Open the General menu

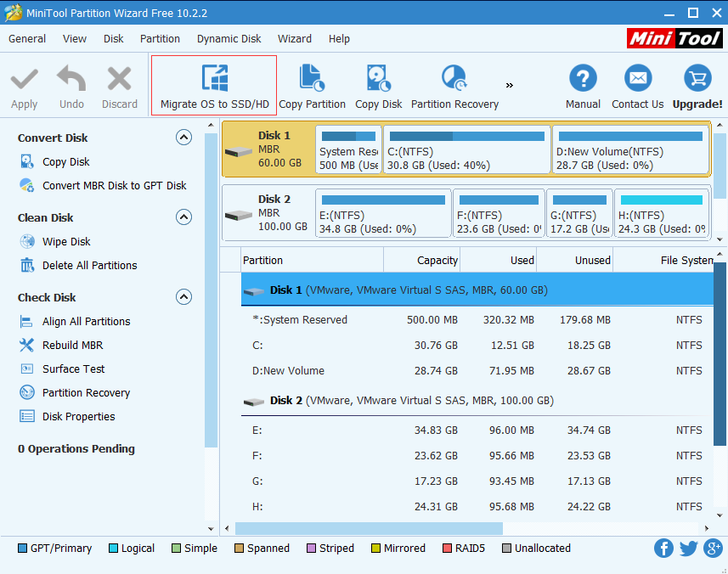pyautogui.click(x=27, y=39)
